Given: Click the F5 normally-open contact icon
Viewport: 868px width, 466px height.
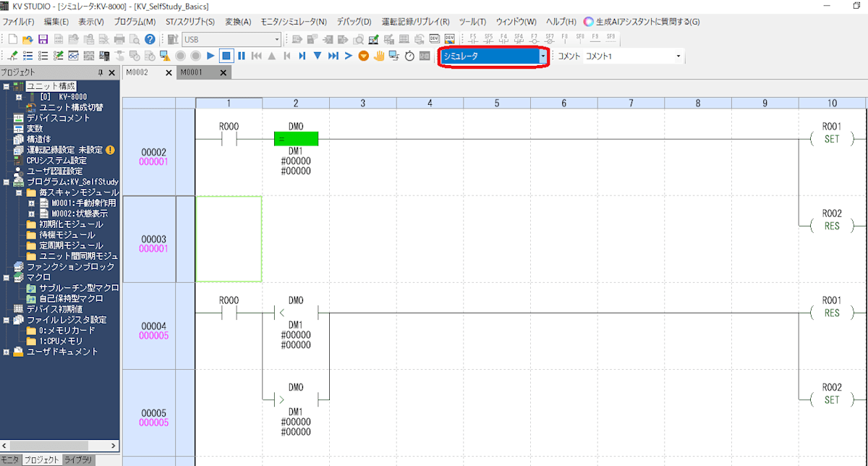Looking at the screenshot, I should 473,38.
